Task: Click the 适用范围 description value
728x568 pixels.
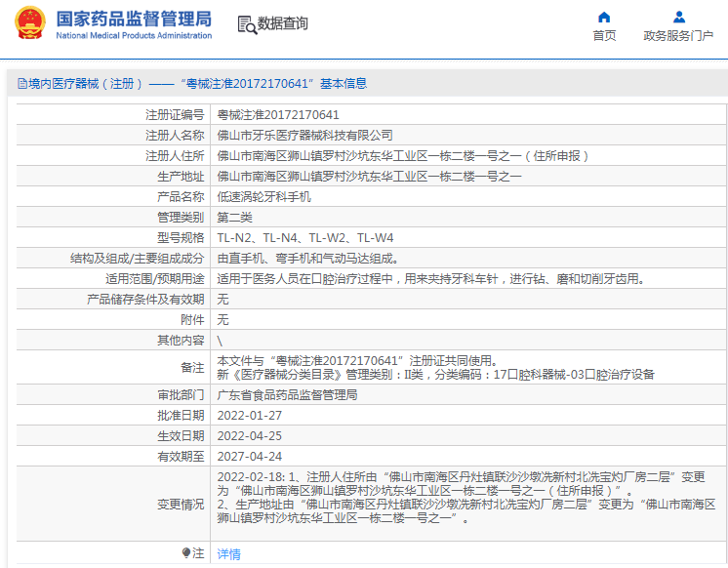Action: click(x=431, y=279)
